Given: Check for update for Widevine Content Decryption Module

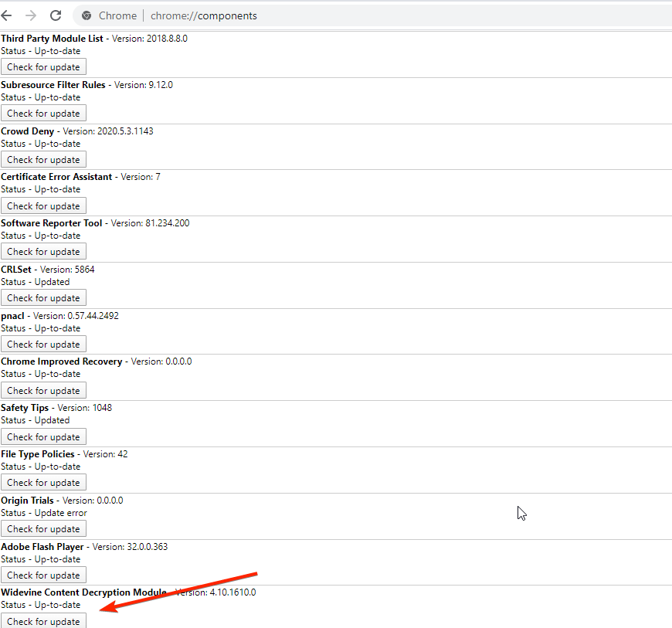Looking at the screenshot, I should (43, 621).
